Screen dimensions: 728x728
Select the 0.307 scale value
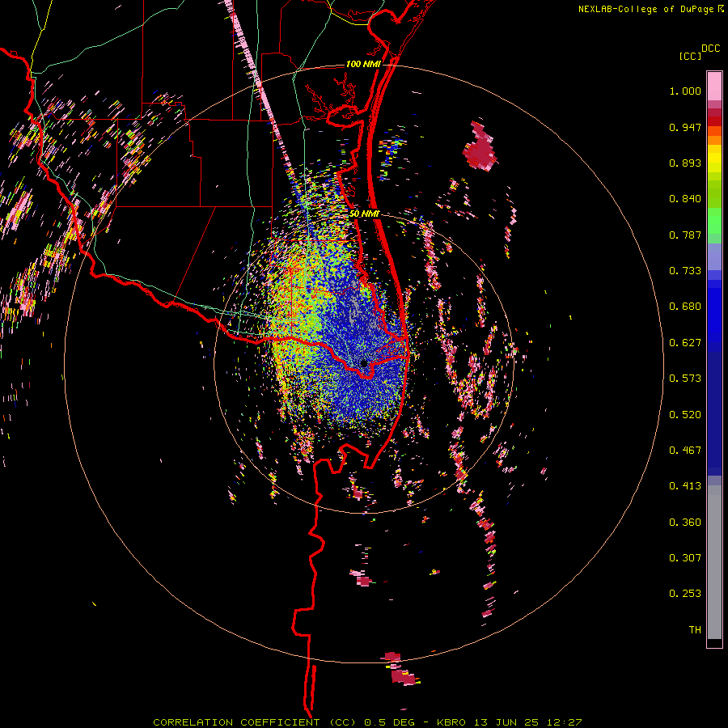685,558
